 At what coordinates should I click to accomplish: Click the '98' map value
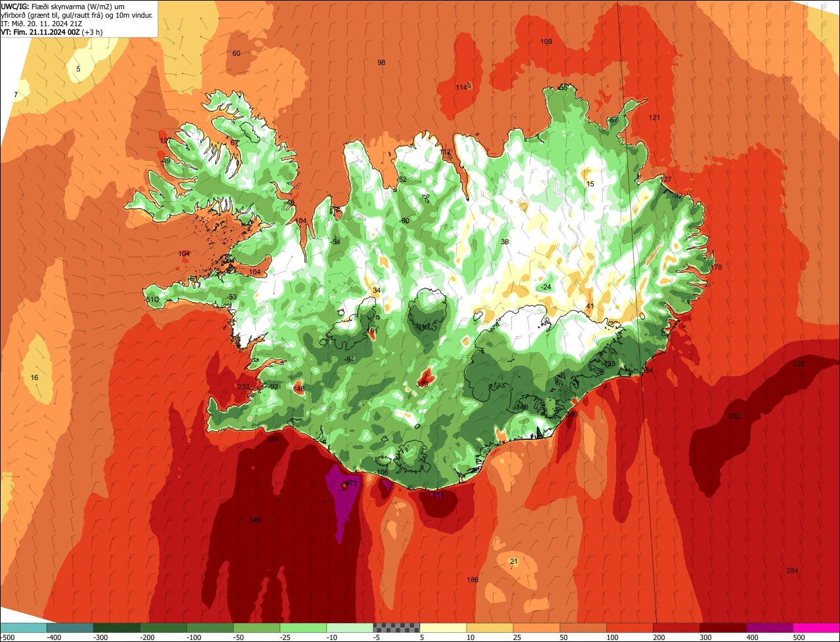[x=381, y=62]
